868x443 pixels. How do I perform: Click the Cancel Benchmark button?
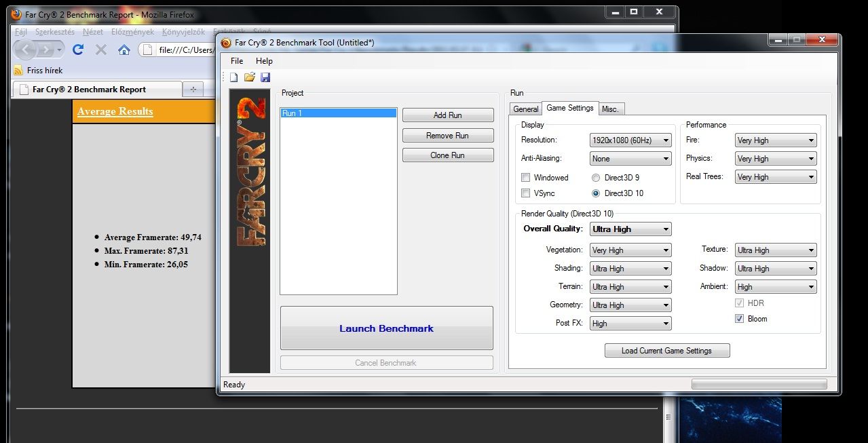[x=387, y=363]
